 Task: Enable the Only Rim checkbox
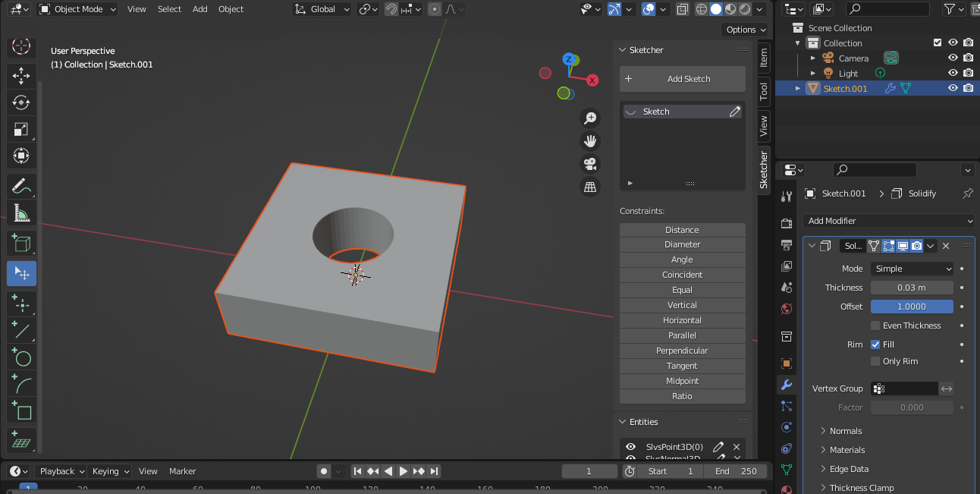(875, 361)
